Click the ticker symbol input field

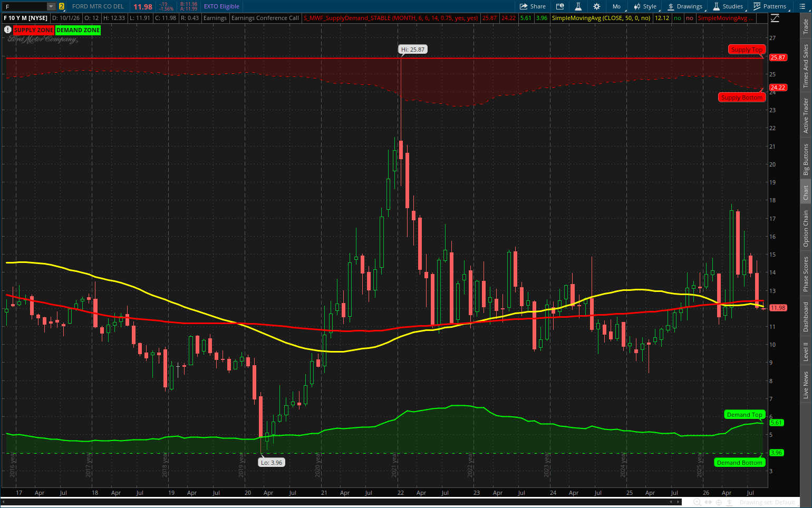click(x=25, y=7)
